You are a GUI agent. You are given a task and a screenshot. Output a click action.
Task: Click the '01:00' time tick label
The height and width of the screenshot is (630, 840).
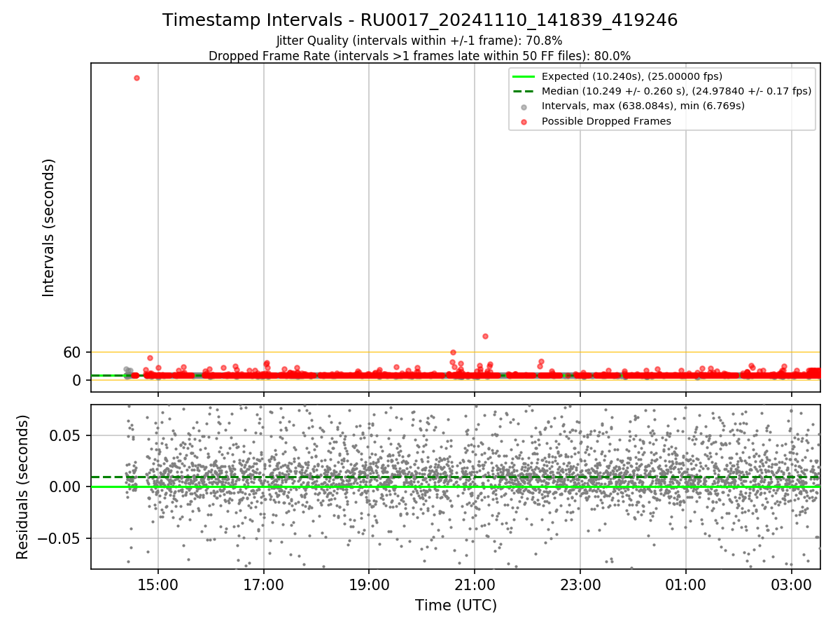[x=686, y=584]
